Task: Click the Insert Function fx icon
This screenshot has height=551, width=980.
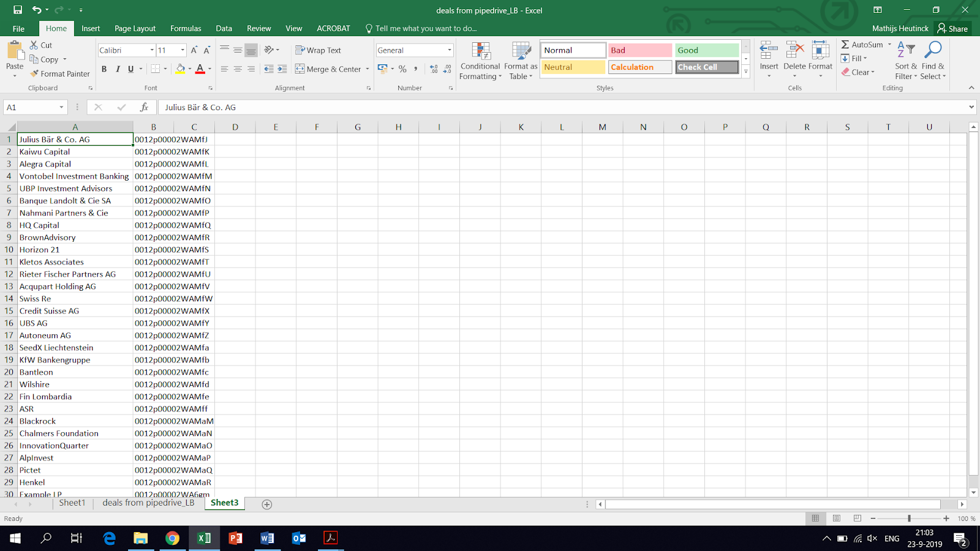Action: click(144, 107)
